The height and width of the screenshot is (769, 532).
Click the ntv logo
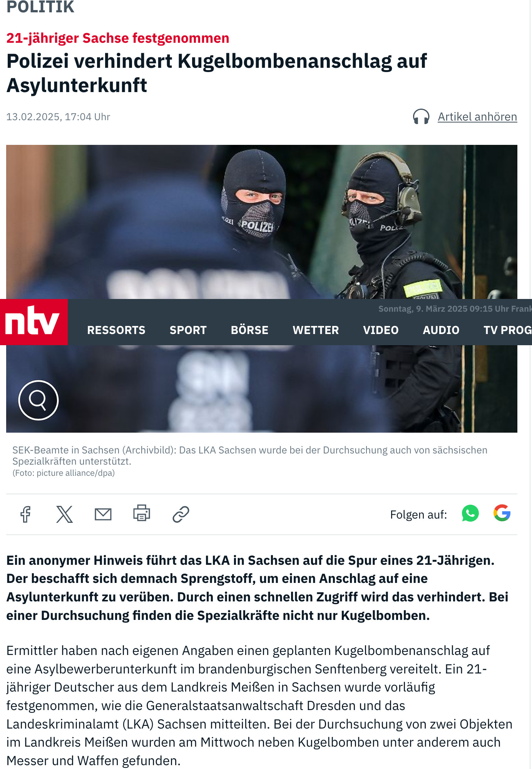33,322
